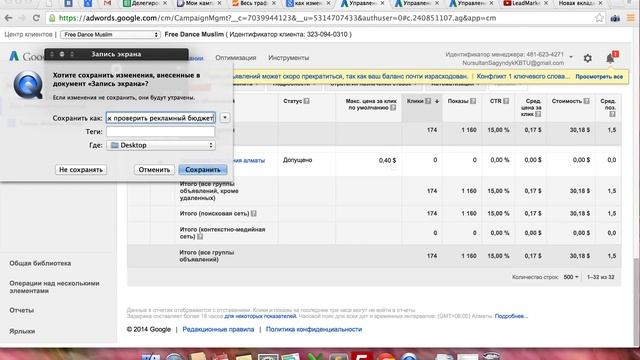Open the Где: Desktop location dropdown

pyautogui.click(x=161, y=145)
